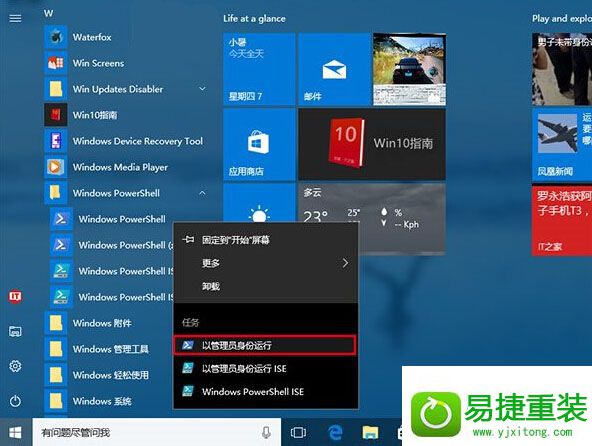Screen dimensions: 592x446
Task: Open the red IT之家 news tile
Action: (x=562, y=220)
